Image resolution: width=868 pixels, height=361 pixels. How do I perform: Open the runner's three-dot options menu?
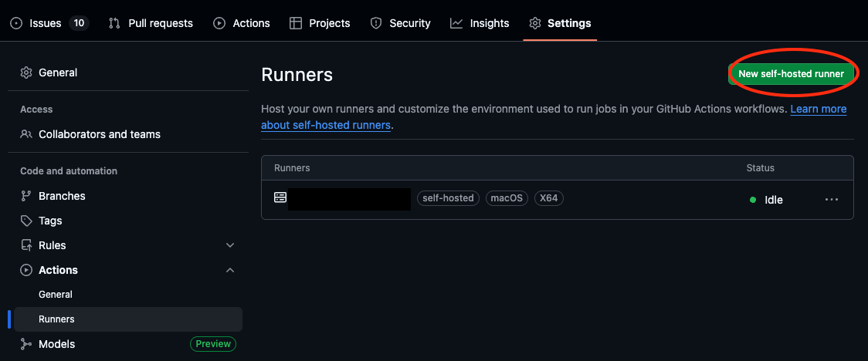[x=832, y=200]
